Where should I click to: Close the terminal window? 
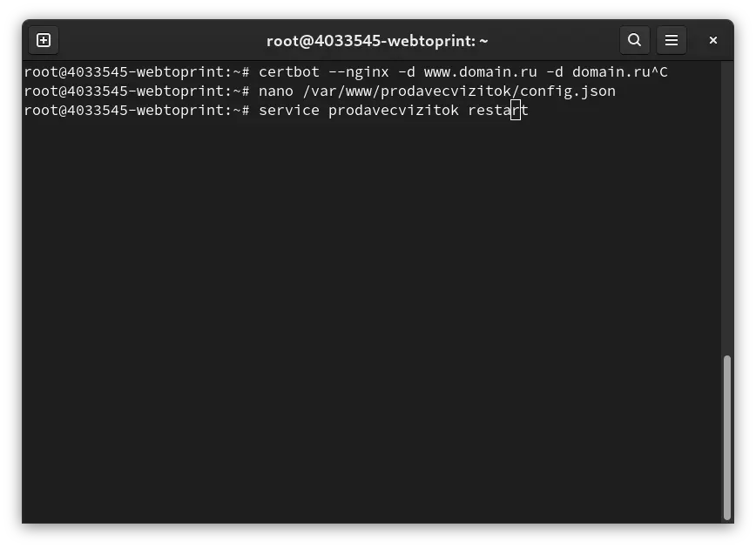point(713,40)
